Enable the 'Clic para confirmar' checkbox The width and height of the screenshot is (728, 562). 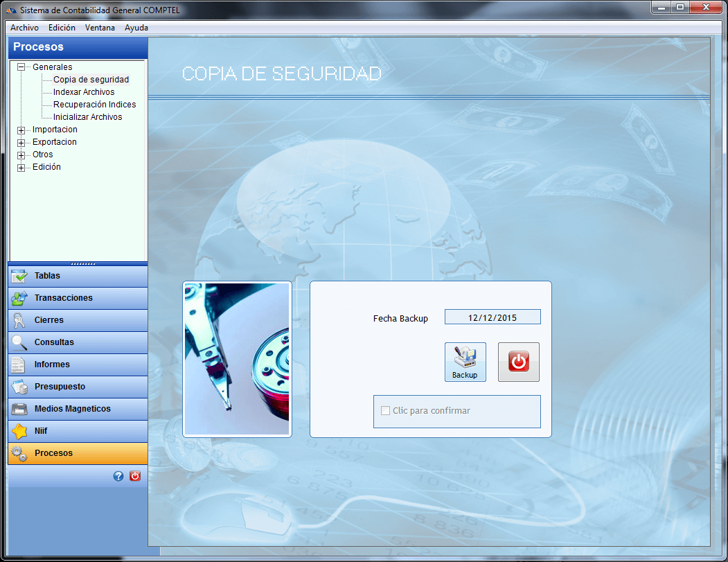385,410
